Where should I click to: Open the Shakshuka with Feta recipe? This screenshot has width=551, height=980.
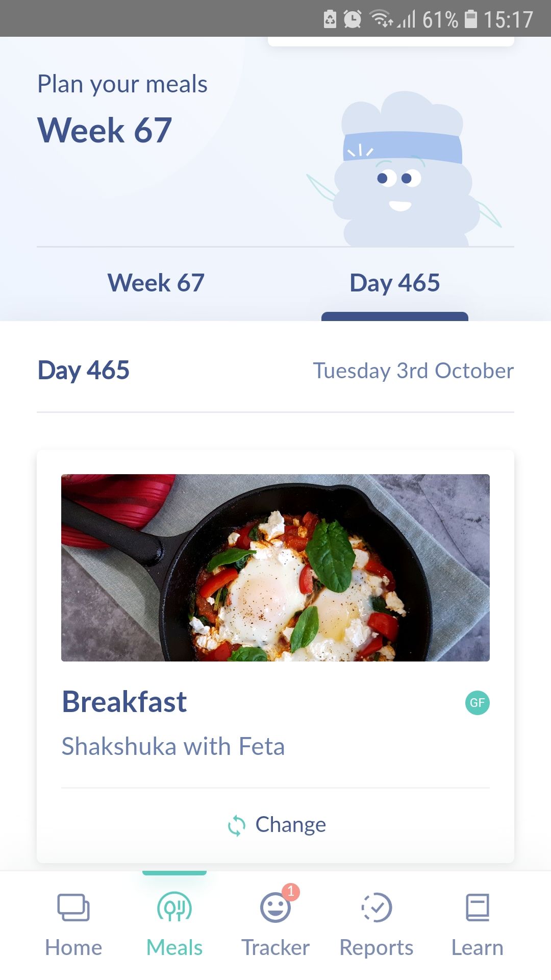click(173, 746)
